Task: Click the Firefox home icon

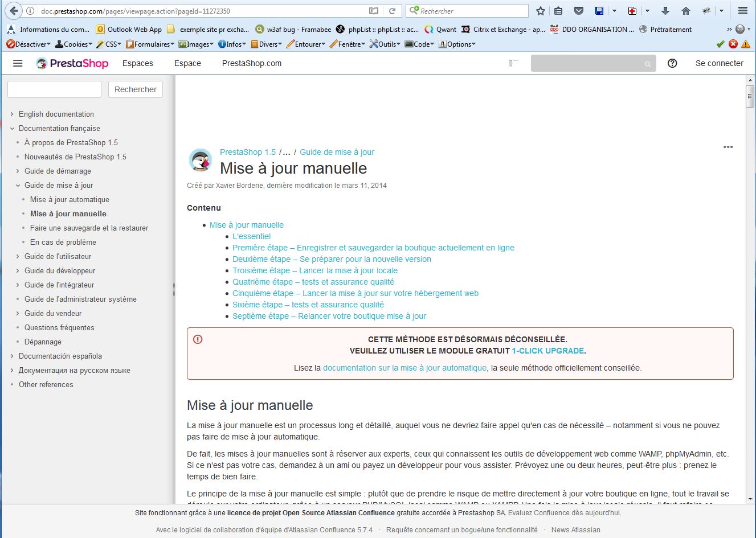Action: [x=686, y=11]
